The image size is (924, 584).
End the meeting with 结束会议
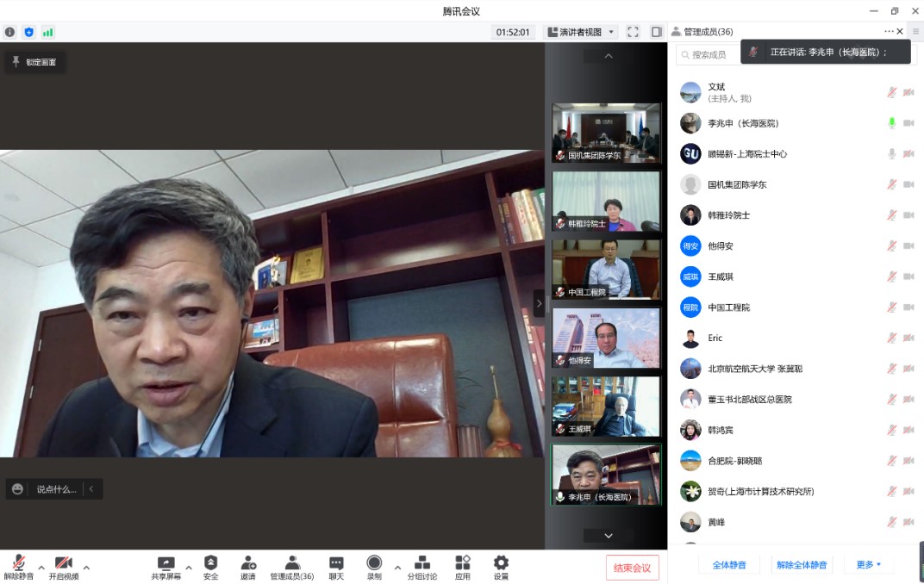(632, 567)
